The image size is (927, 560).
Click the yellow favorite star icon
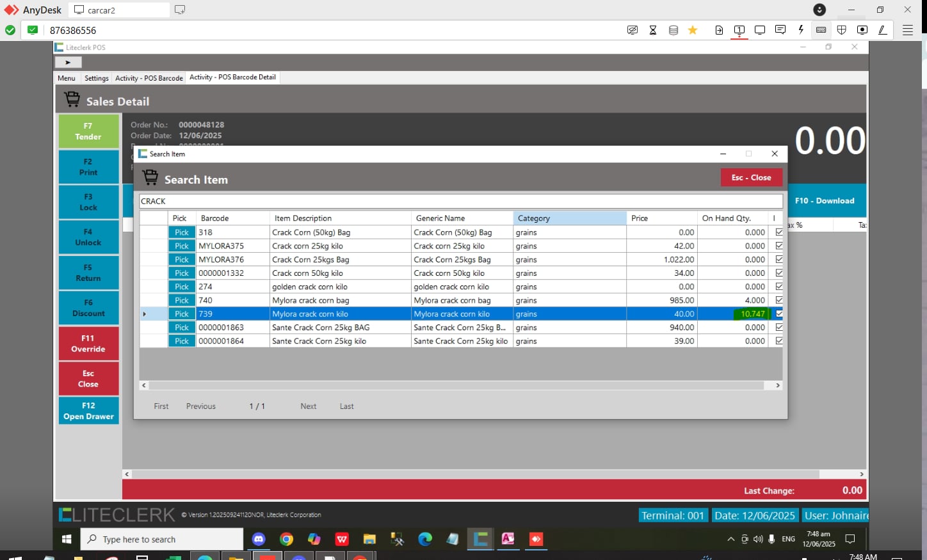click(x=693, y=30)
